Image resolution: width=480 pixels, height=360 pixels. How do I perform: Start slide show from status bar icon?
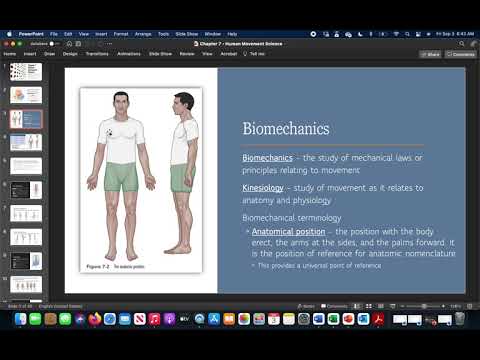pyautogui.click(x=393, y=306)
